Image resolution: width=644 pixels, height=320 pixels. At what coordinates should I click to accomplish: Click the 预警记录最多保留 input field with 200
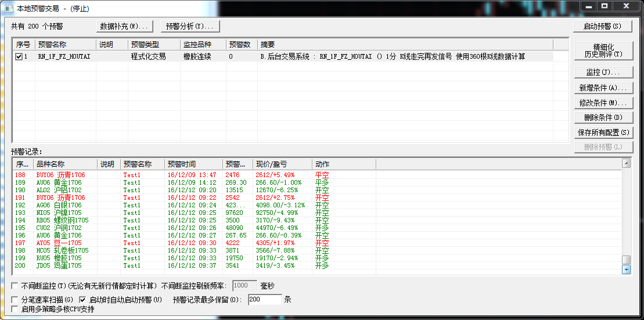pyautogui.click(x=264, y=300)
